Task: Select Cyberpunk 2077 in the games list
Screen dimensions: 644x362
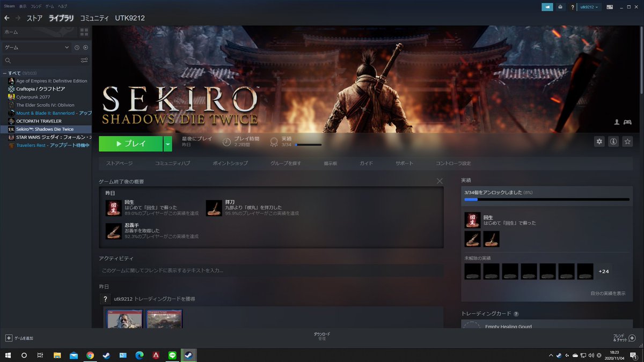Action: tap(33, 97)
